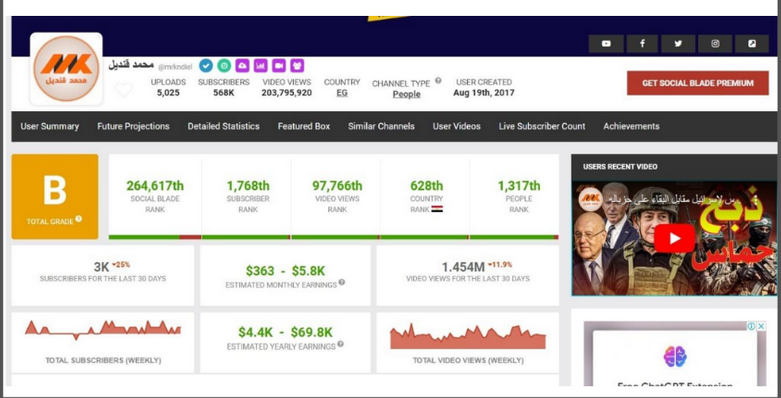The width and height of the screenshot is (781, 398).
Task: Click help icon for Estimated Monthly Earnings
Action: click(x=342, y=282)
